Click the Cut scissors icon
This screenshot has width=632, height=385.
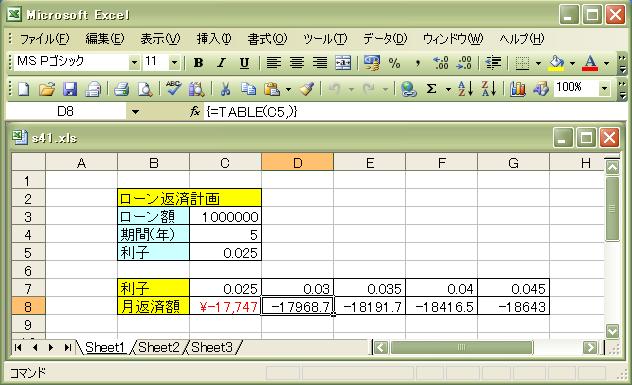pos(225,89)
